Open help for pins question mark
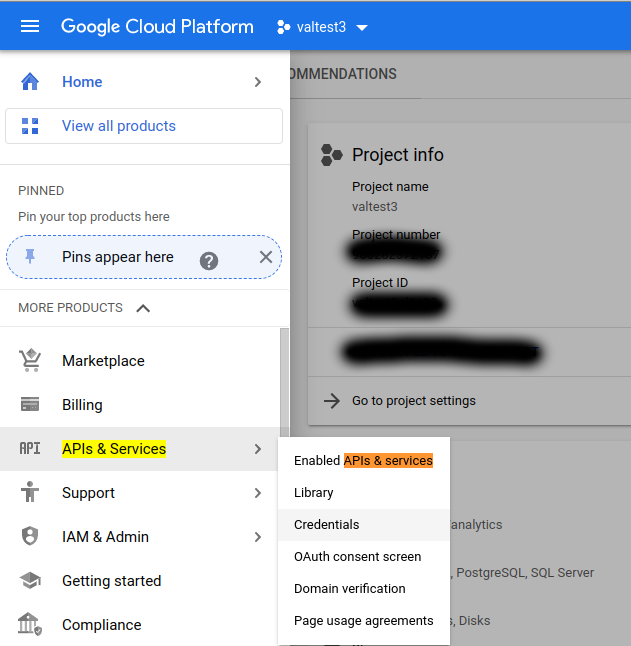Image resolution: width=631 pixels, height=646 pixels. [x=209, y=260]
